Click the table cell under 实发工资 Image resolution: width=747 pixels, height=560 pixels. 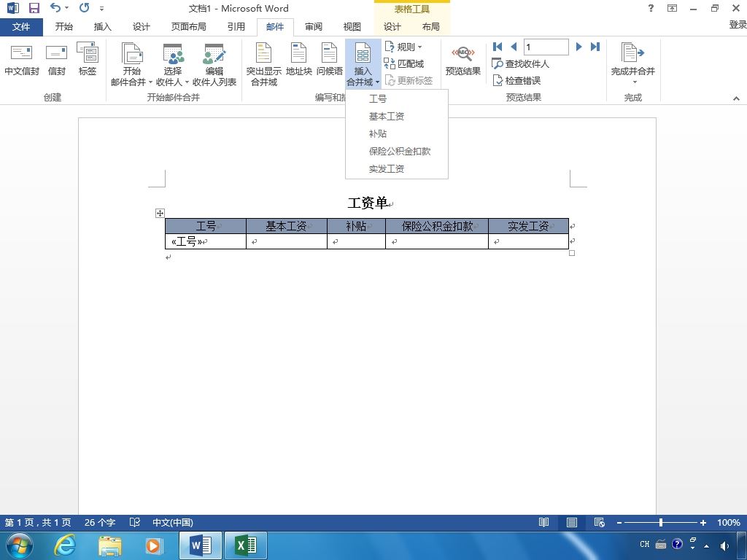click(x=528, y=241)
